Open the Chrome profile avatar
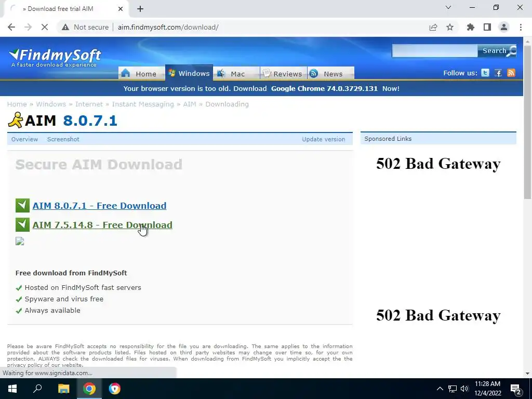This screenshot has width=532, height=399. [x=504, y=27]
